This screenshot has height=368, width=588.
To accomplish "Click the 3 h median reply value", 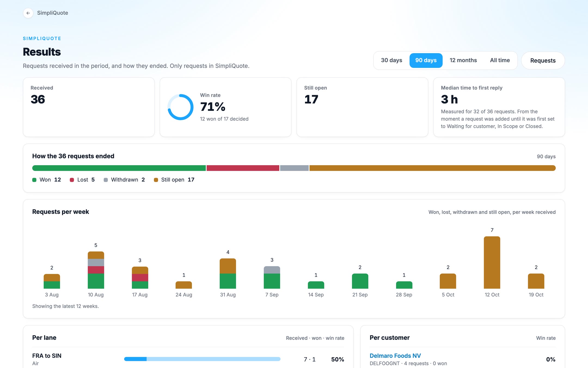I will click(449, 99).
